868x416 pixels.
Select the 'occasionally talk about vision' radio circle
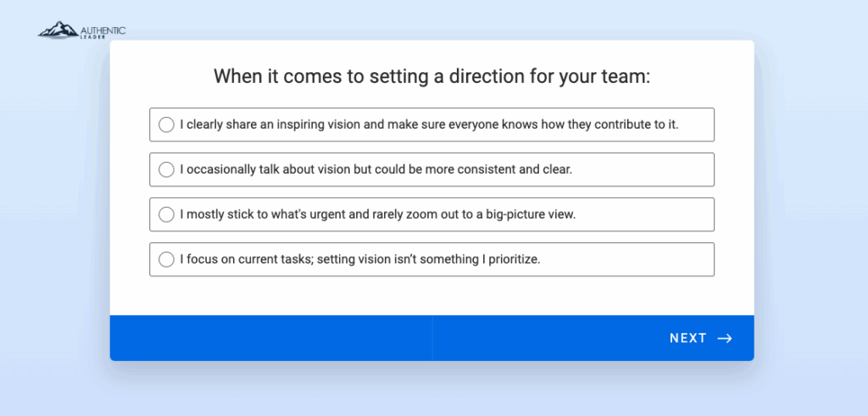[x=166, y=169]
